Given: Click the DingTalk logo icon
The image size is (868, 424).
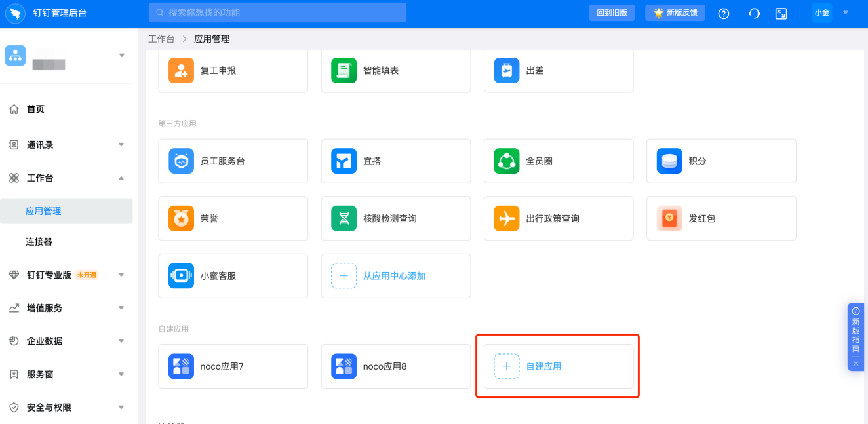Looking at the screenshot, I should click(14, 13).
